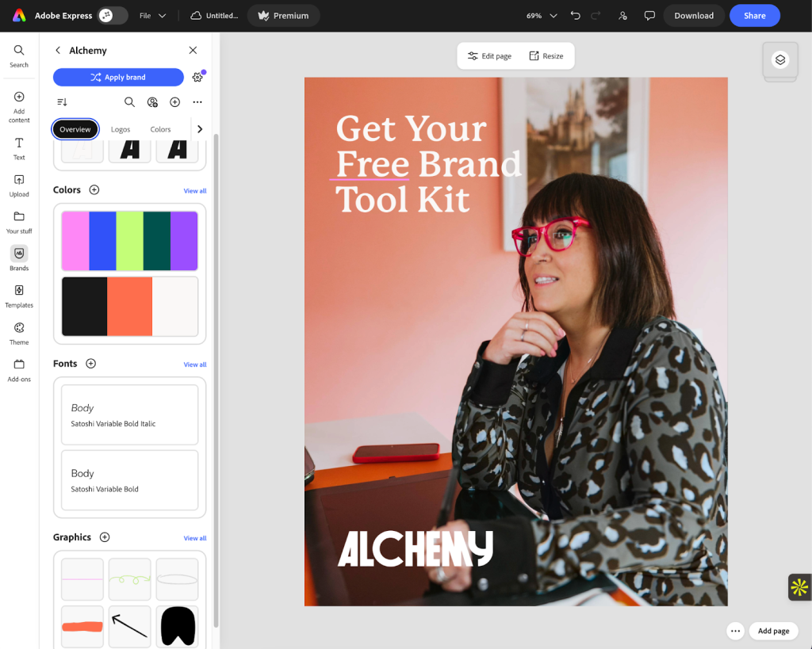View all brand fonts link

[195, 365]
